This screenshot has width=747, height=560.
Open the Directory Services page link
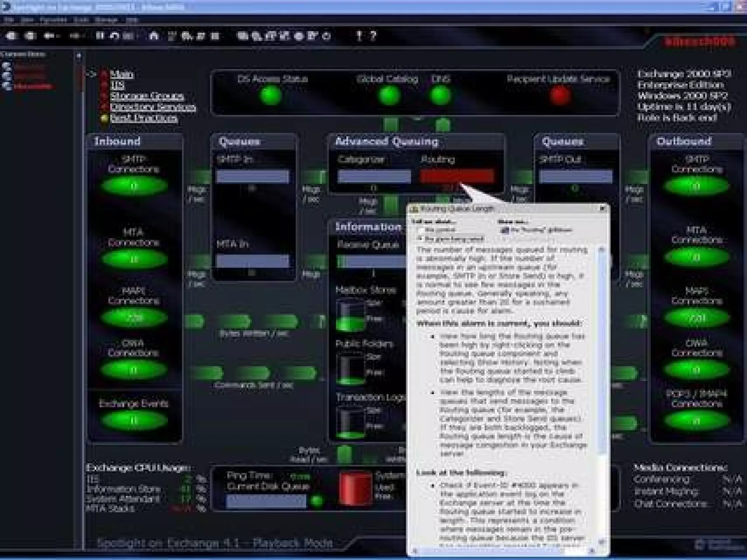[x=152, y=107]
